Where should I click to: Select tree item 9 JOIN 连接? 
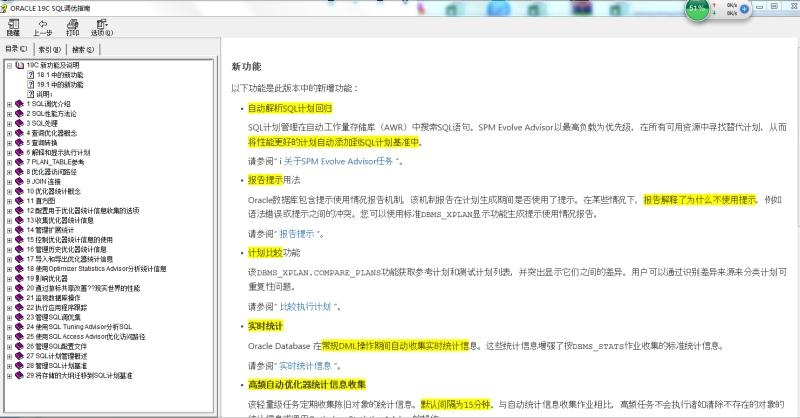click(43, 182)
